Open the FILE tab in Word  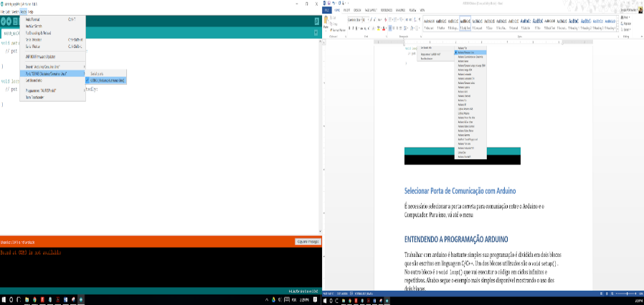tap(327, 10)
